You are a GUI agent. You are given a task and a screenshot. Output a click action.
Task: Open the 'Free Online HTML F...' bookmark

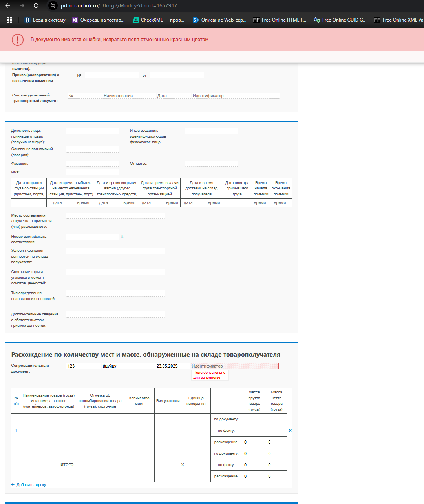pos(280,20)
